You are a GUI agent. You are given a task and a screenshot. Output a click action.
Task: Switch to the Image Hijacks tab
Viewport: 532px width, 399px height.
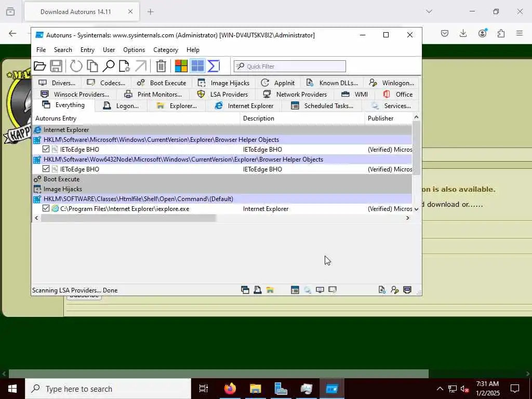coord(223,83)
